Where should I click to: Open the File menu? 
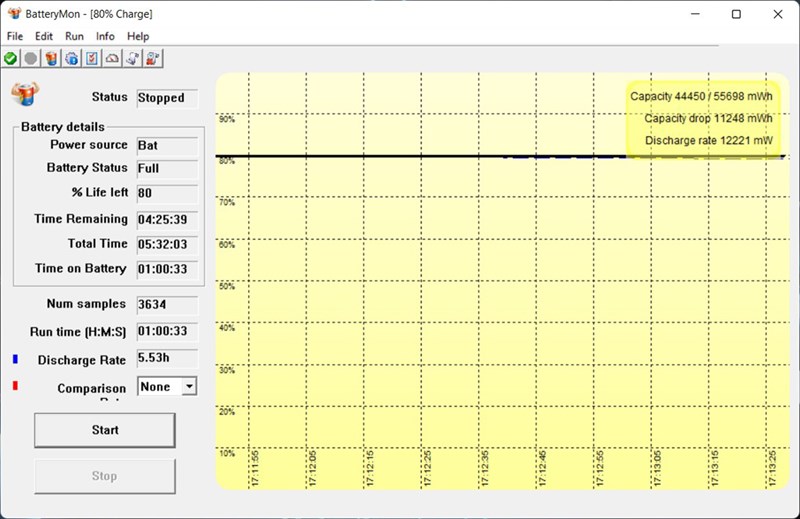point(15,36)
